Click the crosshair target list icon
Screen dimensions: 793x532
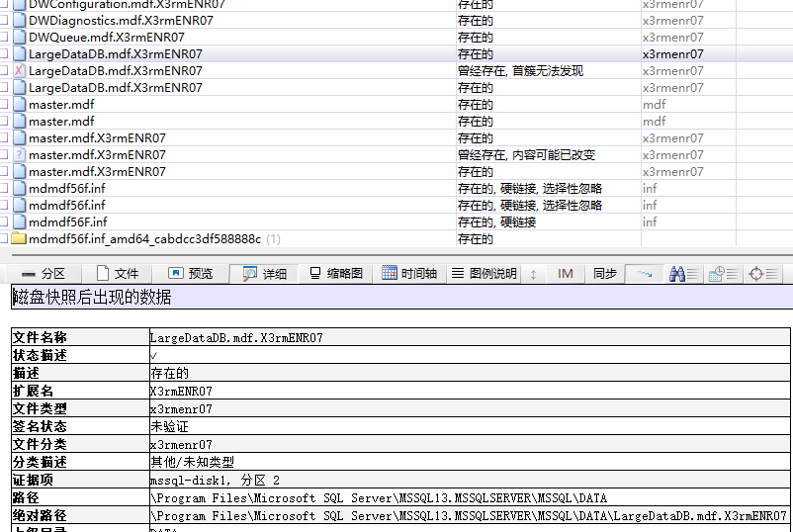click(x=763, y=274)
